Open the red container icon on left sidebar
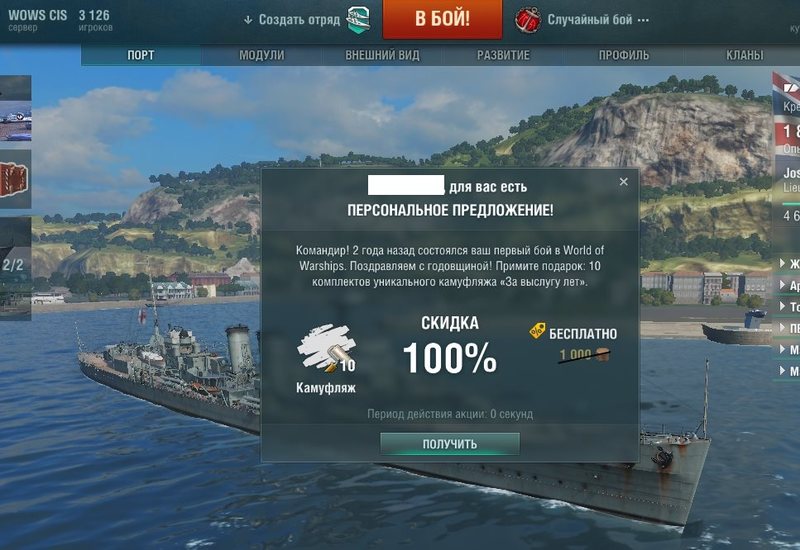This screenshot has height=550, width=800. click(x=14, y=179)
